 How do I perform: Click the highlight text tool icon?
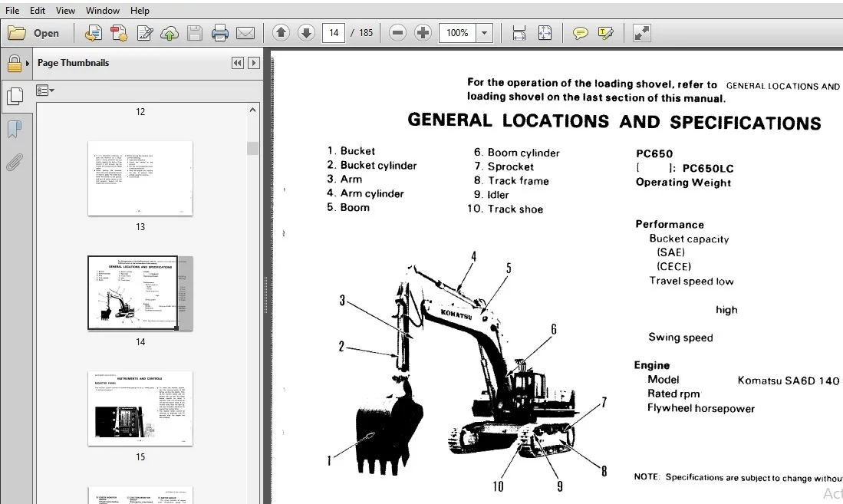click(605, 33)
